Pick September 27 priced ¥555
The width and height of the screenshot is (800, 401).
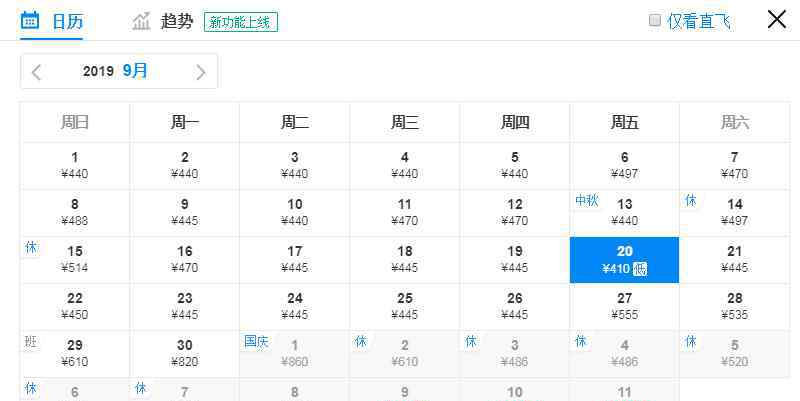click(x=624, y=307)
